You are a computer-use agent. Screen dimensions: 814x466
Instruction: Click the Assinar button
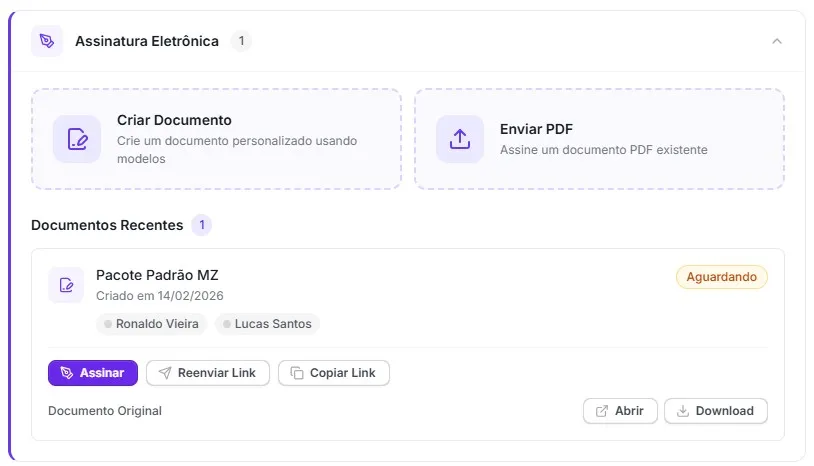click(x=93, y=373)
